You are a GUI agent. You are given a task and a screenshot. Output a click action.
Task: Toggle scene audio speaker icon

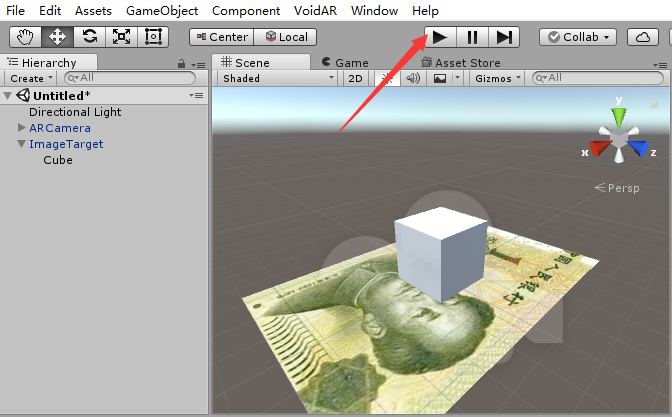(x=413, y=78)
